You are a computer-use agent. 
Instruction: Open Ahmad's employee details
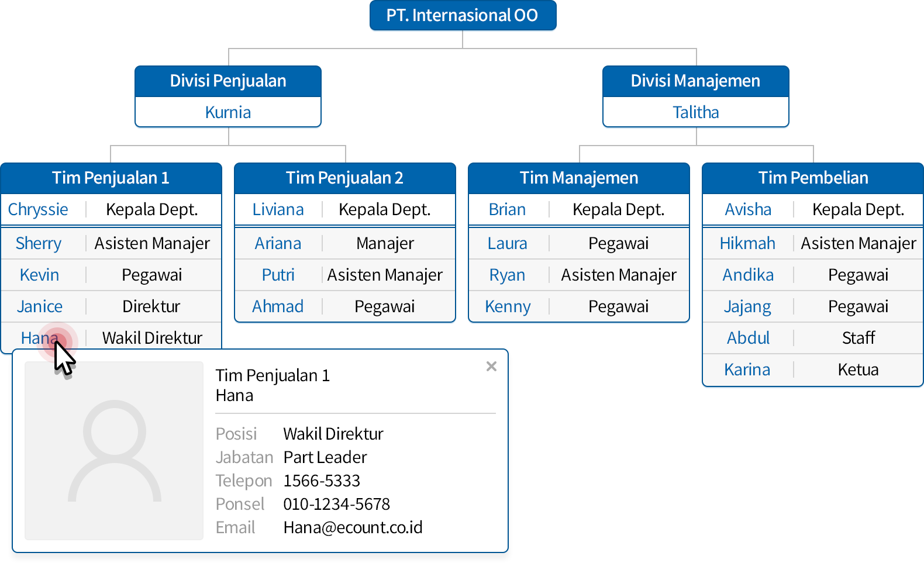pos(278,306)
